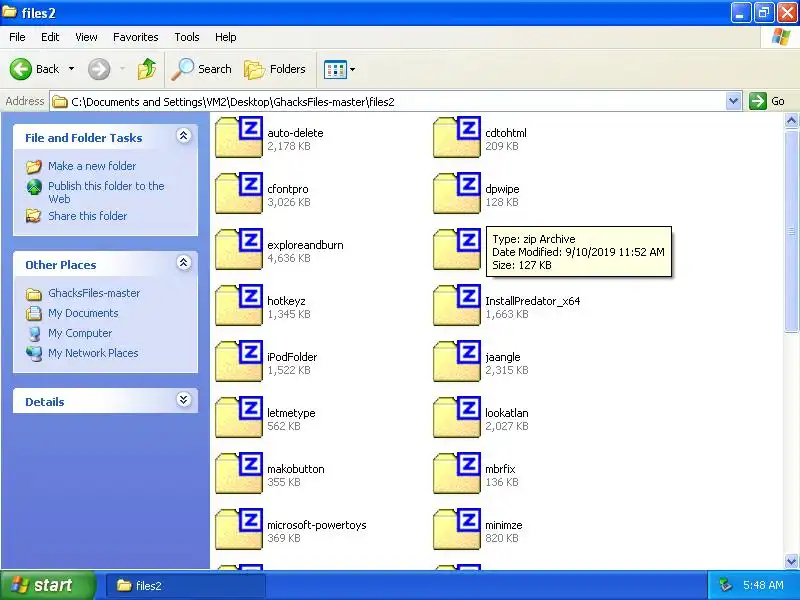Open the Views dropdown button

[339, 69]
